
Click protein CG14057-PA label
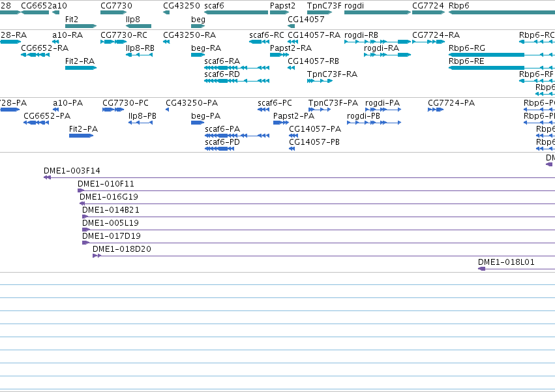[x=315, y=129]
